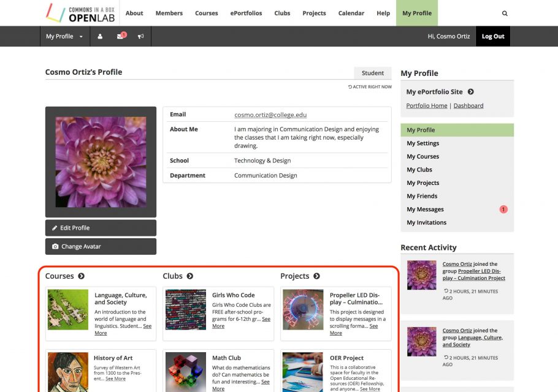Open the History of Art course title
558x392 pixels.
(113, 358)
